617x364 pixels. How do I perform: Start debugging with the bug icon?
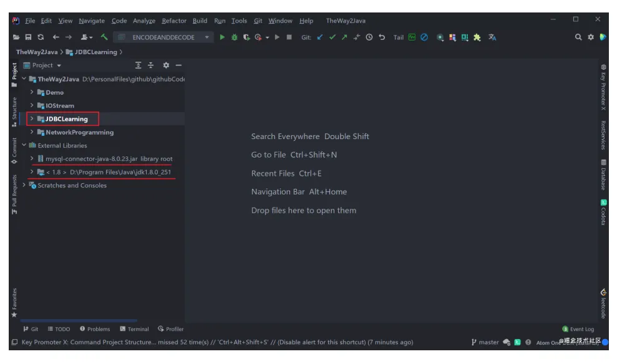235,37
